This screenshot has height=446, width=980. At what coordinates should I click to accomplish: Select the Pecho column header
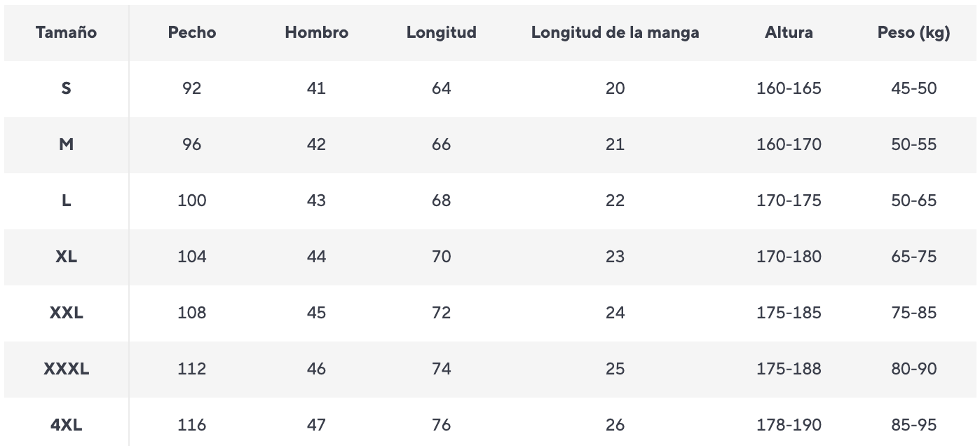coord(191,32)
